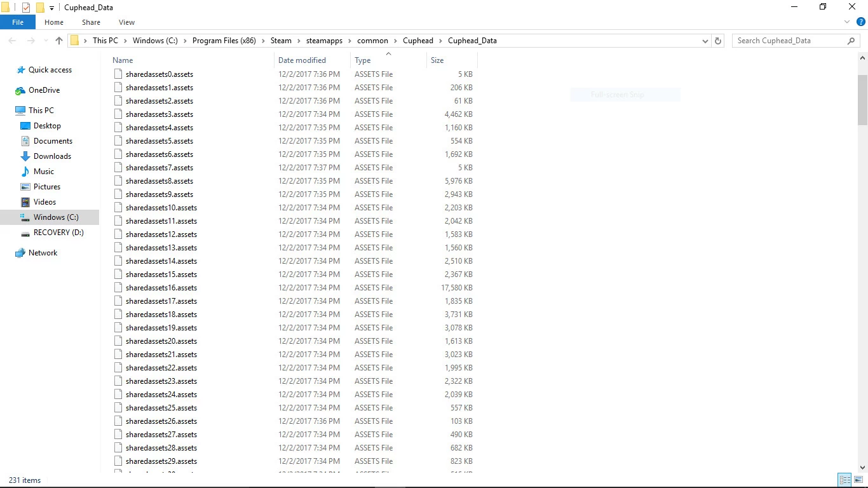Select steamapps in the address path
868x488 pixels.
tap(324, 41)
